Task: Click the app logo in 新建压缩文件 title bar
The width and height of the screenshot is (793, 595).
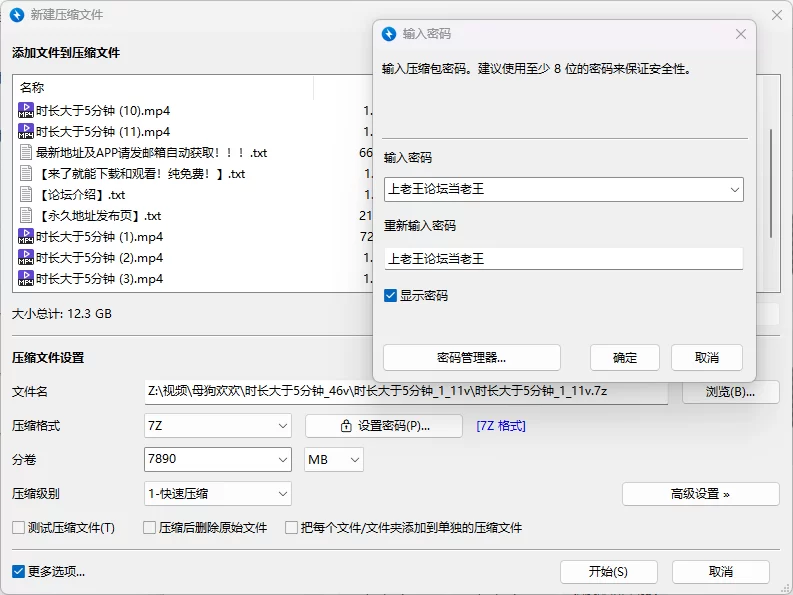Action: (x=17, y=15)
